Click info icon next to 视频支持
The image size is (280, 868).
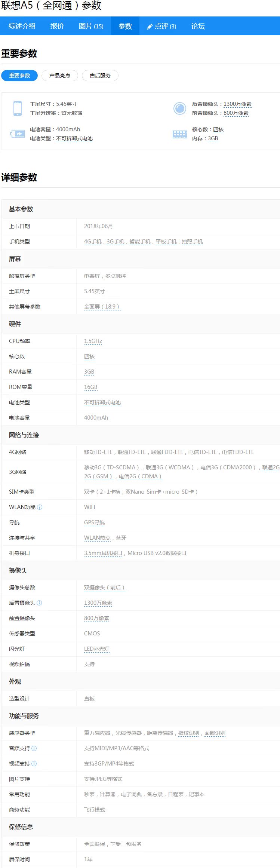pyautogui.click(x=34, y=764)
